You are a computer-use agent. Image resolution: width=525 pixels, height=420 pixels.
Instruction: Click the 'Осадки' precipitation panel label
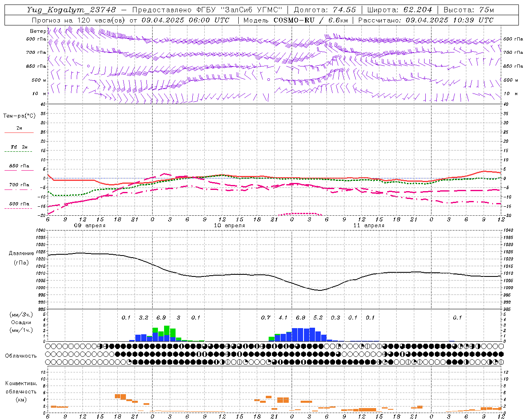coord(21,323)
